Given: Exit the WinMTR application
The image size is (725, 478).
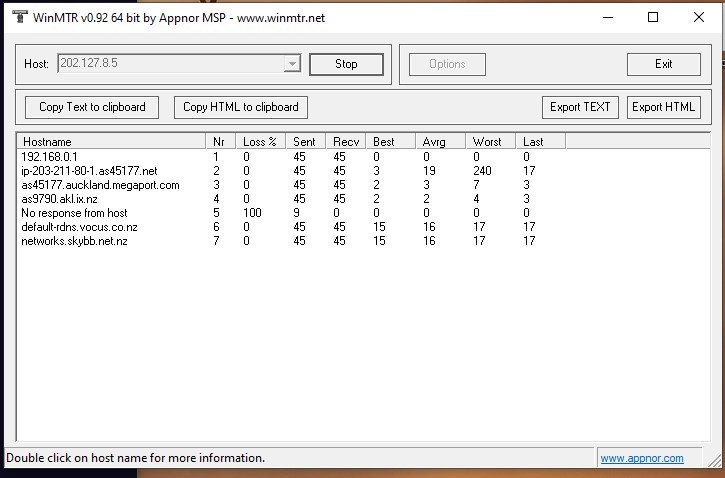Looking at the screenshot, I should [x=664, y=64].
